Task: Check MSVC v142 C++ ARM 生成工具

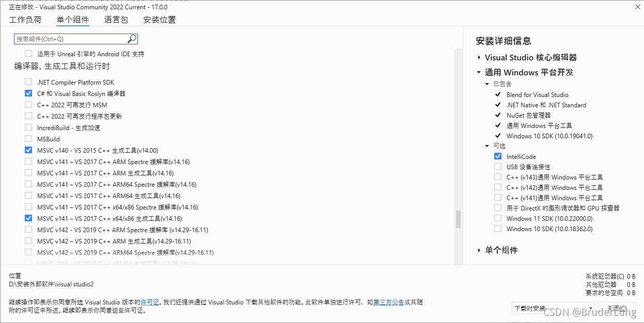Action: coord(28,241)
